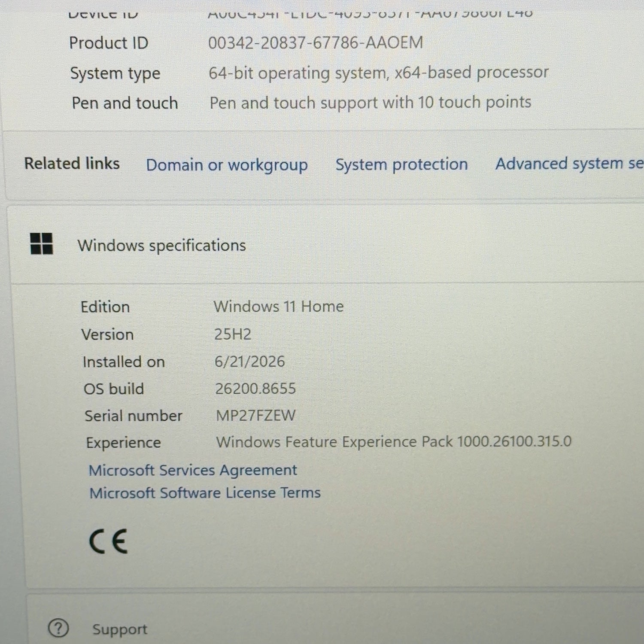This screenshot has height=644, width=644.
Task: Click the Experience label
Action: point(124,443)
